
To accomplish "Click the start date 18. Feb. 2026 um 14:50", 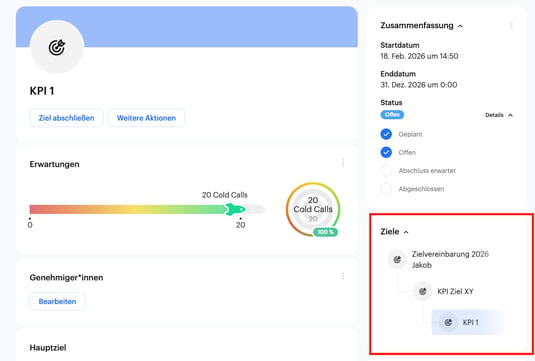I will [419, 56].
